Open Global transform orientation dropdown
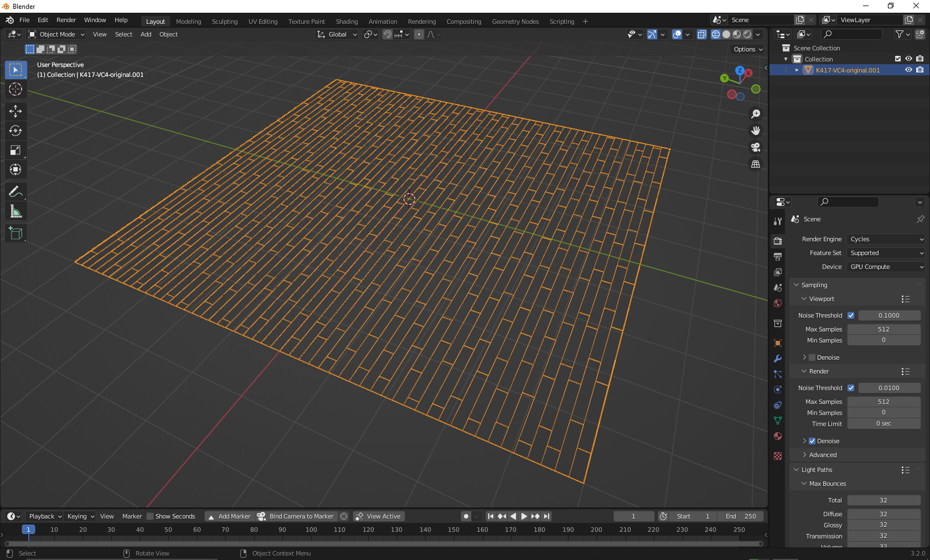Image resolution: width=930 pixels, height=560 pixels. (337, 34)
